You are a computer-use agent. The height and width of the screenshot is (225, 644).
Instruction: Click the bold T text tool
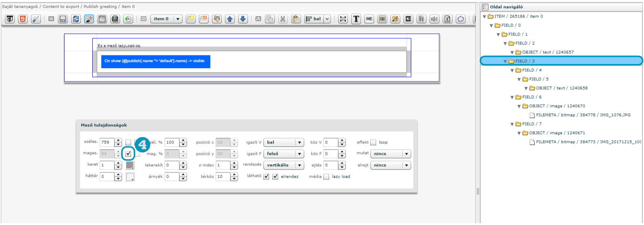[x=356, y=19]
